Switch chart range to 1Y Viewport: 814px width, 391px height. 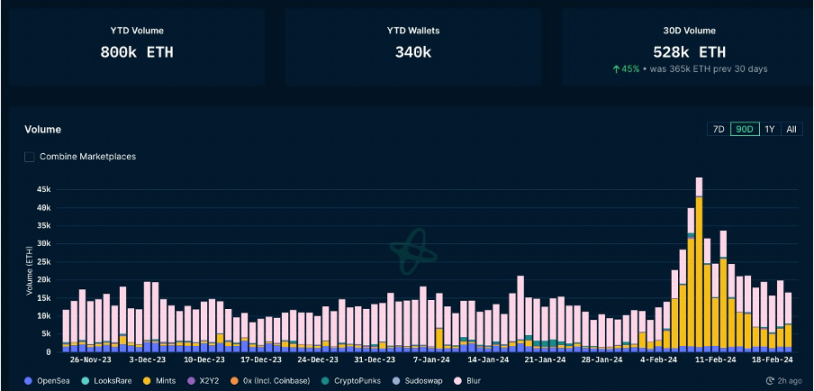770,129
